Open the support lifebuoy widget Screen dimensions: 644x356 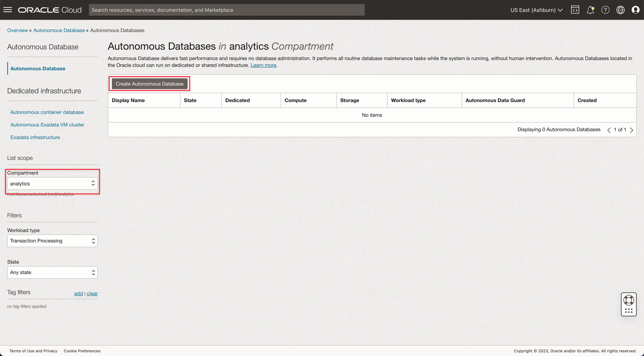pos(629,304)
